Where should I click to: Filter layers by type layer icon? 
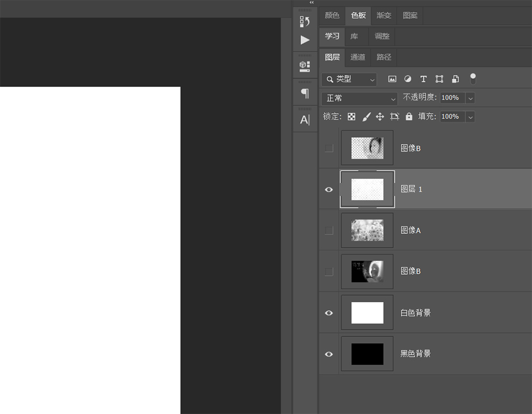click(423, 79)
